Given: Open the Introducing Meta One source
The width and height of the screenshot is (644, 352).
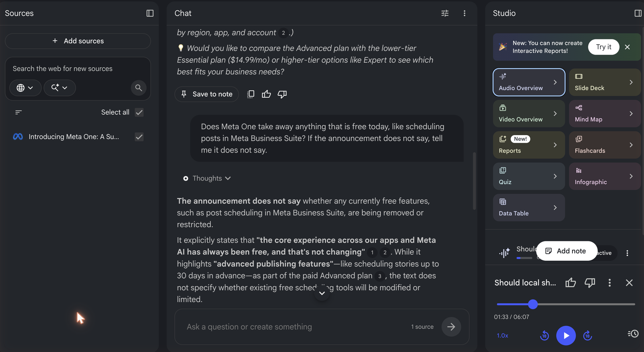Looking at the screenshot, I should [x=74, y=137].
